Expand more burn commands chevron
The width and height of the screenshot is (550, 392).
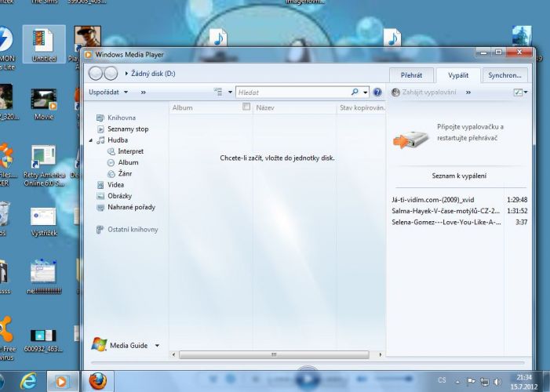tap(468, 93)
